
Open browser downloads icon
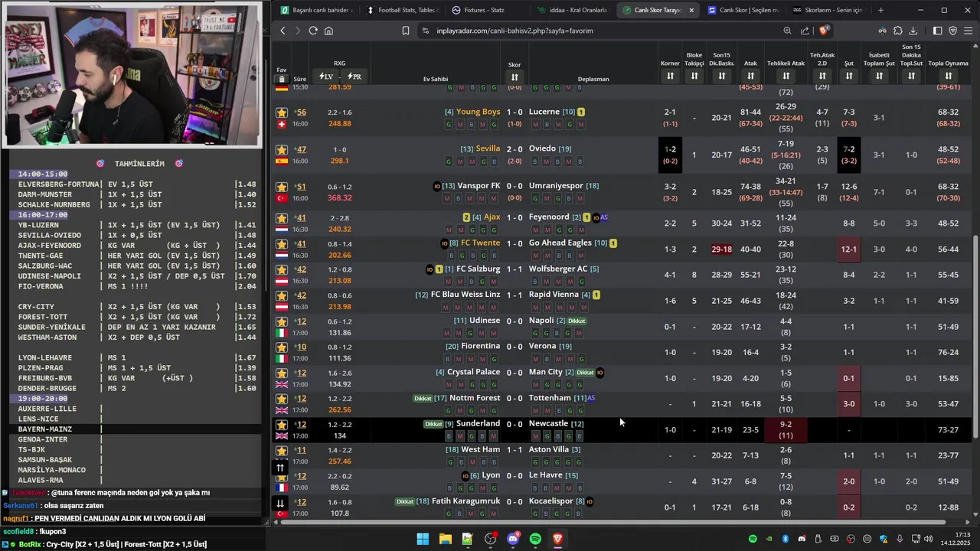(x=914, y=31)
